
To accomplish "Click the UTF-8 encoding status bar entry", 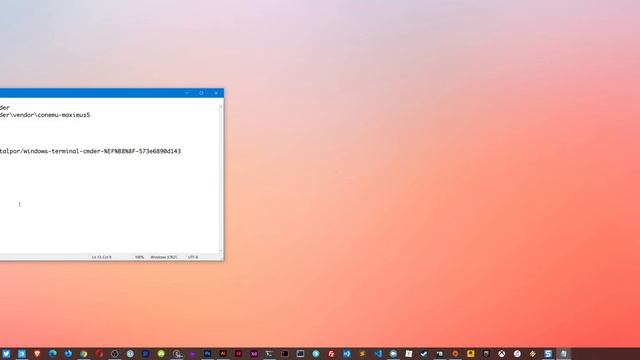I will tap(193, 257).
